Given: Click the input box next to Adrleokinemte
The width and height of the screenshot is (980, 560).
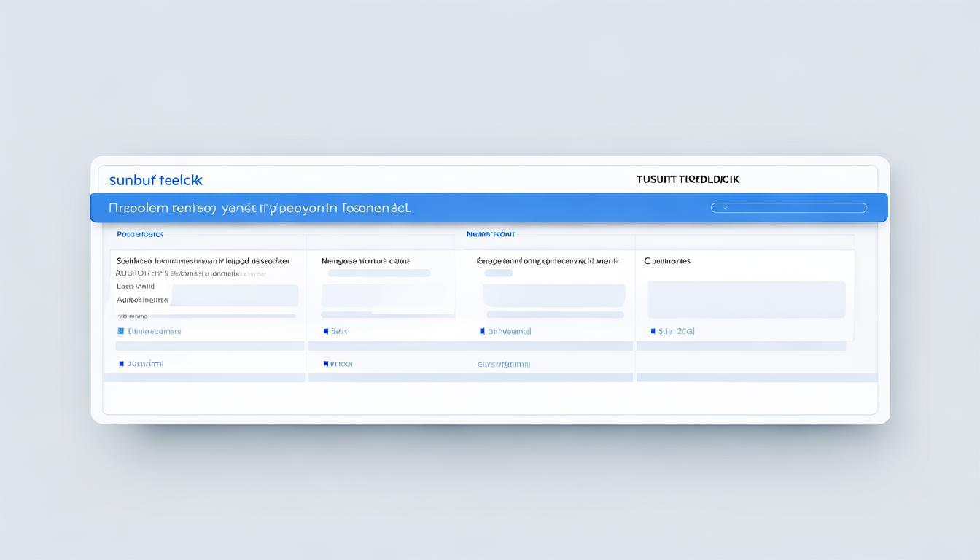Looking at the screenshot, I should pos(235,295).
